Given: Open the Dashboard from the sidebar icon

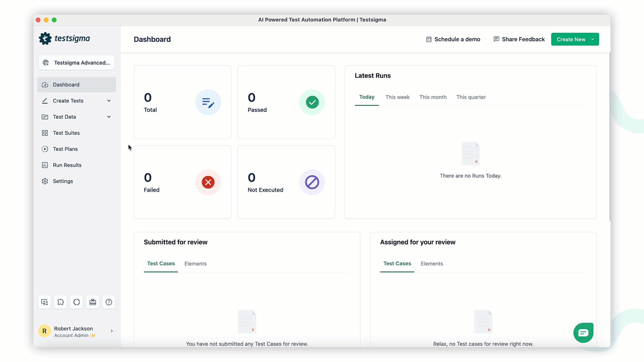Looking at the screenshot, I should pos(45,84).
